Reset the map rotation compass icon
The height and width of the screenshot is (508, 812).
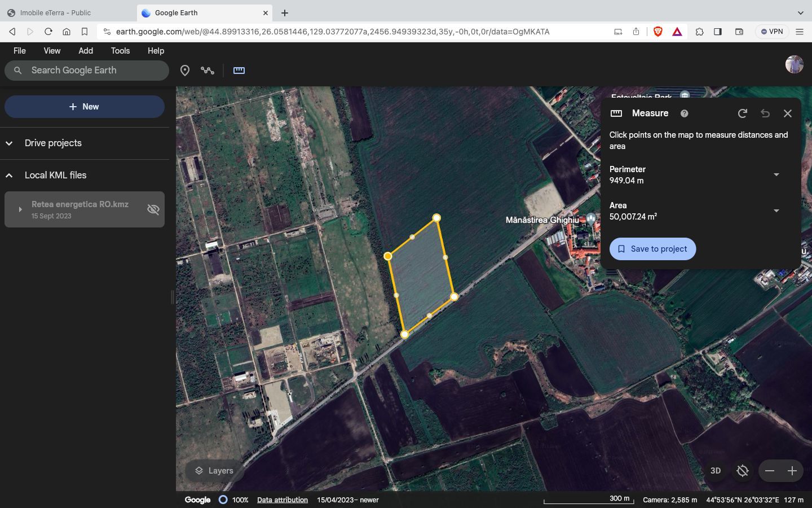coord(743,471)
